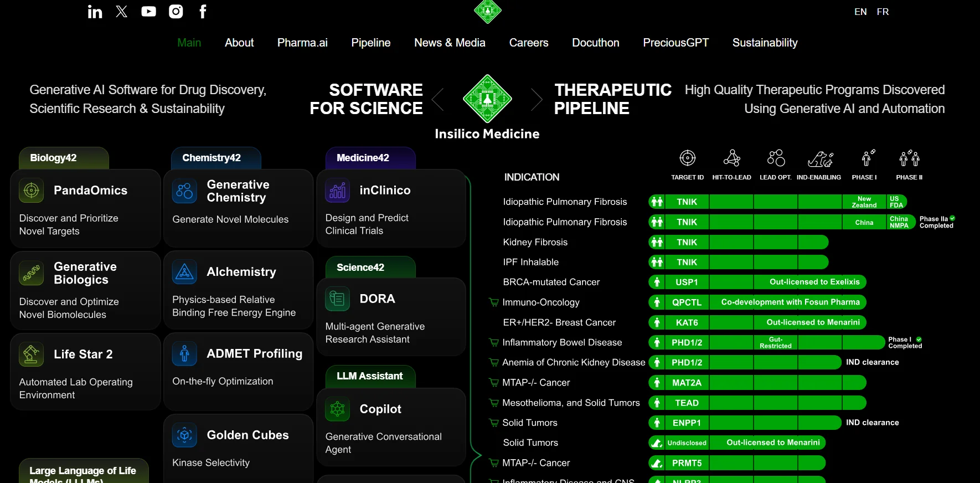Click the Golden Cubes icon
The height and width of the screenshot is (483, 980).
(x=184, y=435)
